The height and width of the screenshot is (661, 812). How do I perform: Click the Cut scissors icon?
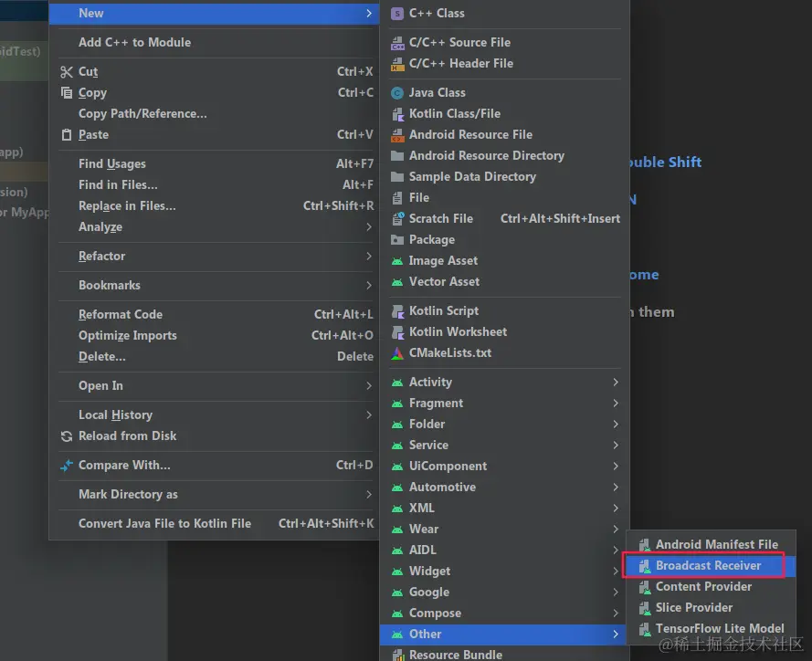(67, 72)
